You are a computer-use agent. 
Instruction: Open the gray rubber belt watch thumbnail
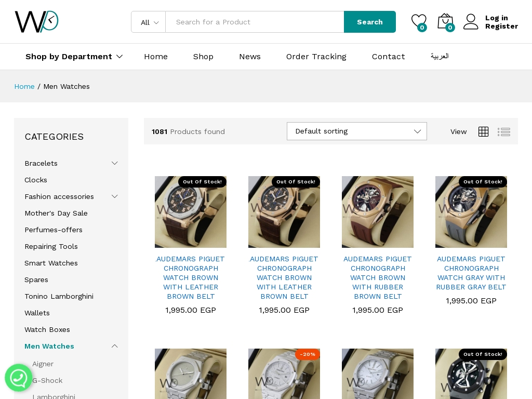click(x=471, y=211)
